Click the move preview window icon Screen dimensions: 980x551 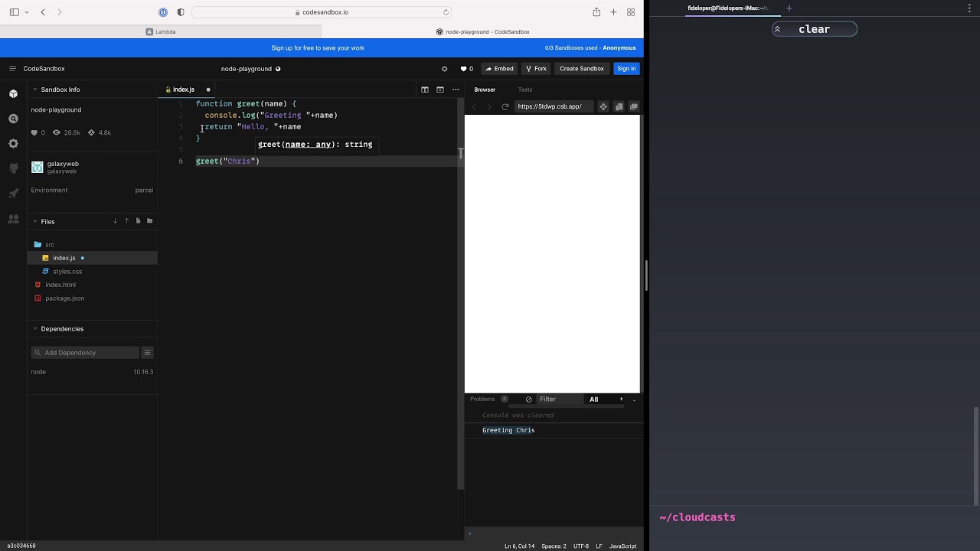[603, 106]
